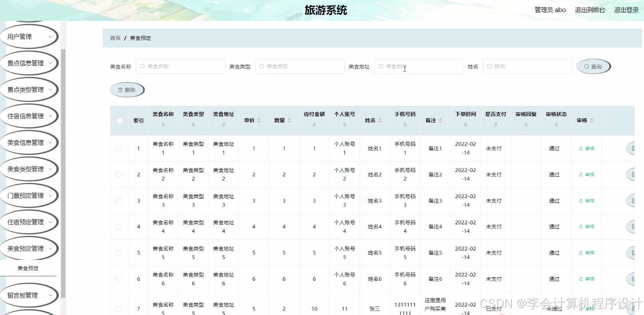The width and height of the screenshot is (644, 315).
Task: Sort table by 个人账号 column arrows
Action: (344, 125)
